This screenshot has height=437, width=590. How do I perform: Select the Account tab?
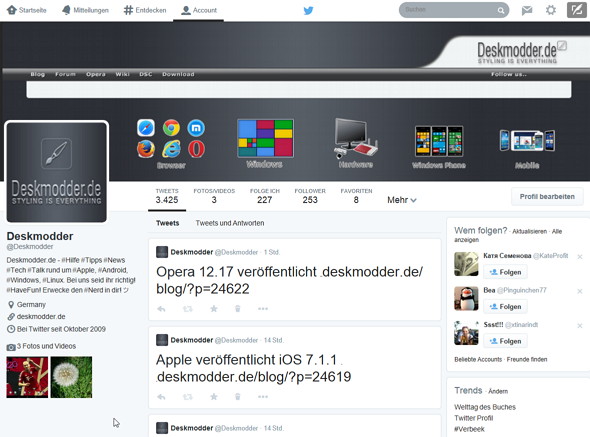click(x=199, y=10)
